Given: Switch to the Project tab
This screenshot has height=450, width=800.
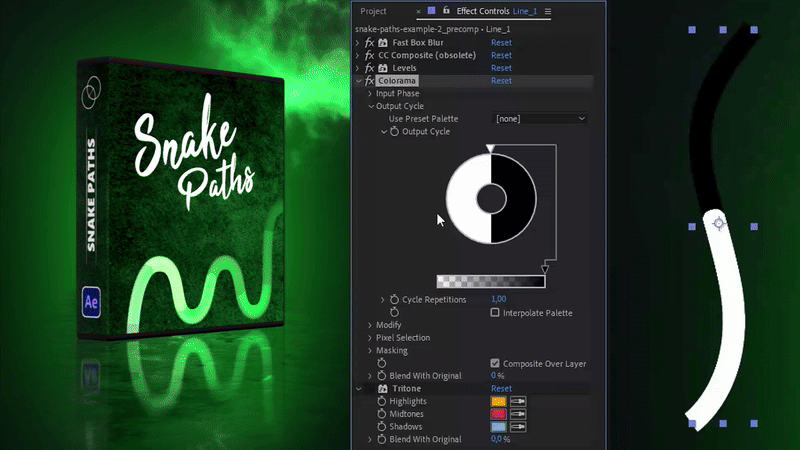Looking at the screenshot, I should (x=373, y=11).
